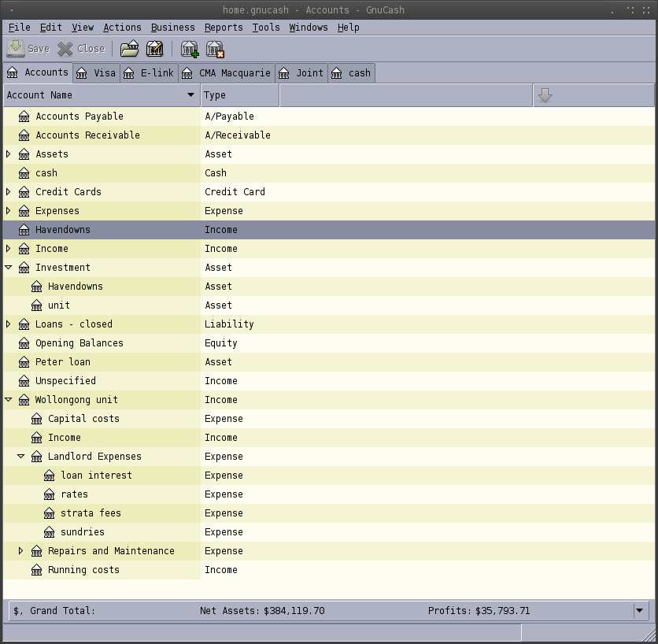Image resolution: width=658 pixels, height=644 pixels.
Task: Select the Accounts Receivable account name
Action: pyautogui.click(x=87, y=135)
